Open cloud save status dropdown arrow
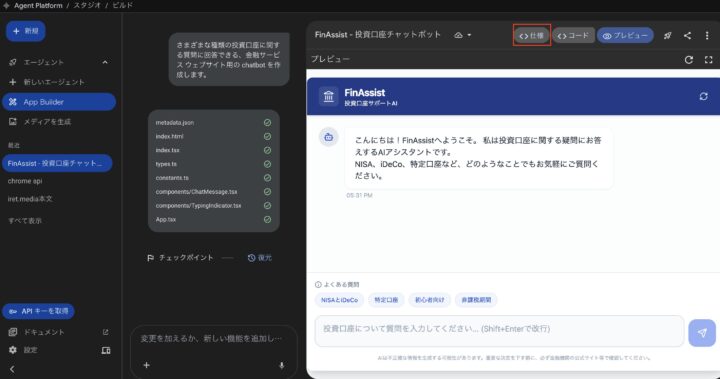This screenshot has height=379, width=720. point(469,35)
